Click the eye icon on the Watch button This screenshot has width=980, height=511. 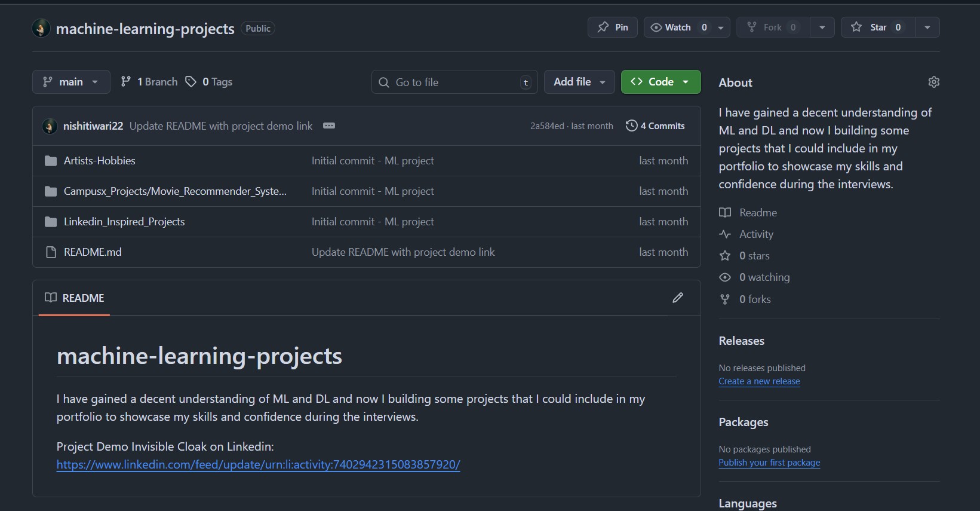tap(656, 27)
